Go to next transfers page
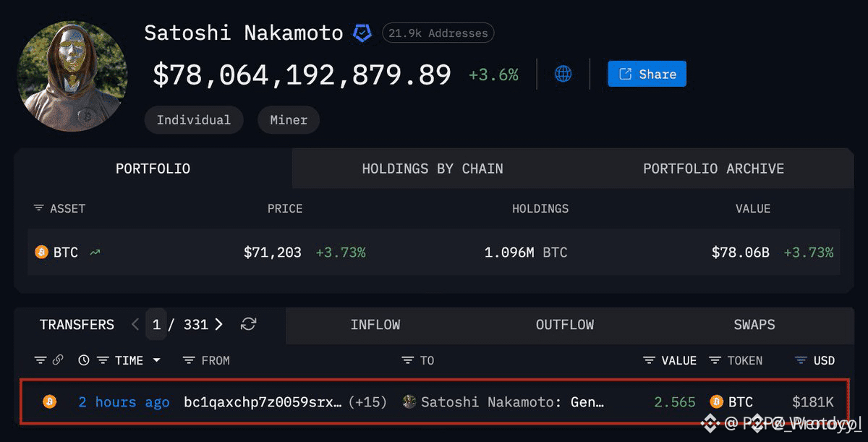The width and height of the screenshot is (868, 442). [x=219, y=324]
